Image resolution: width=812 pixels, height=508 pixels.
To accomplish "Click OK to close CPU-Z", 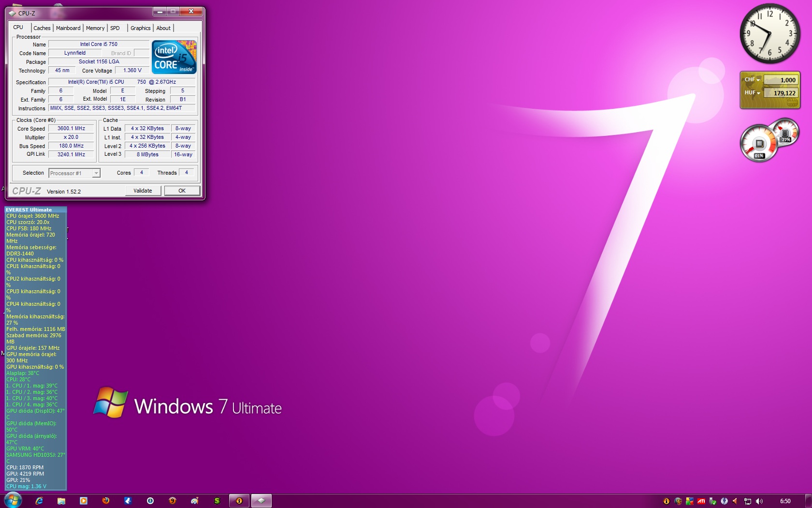I will pyautogui.click(x=182, y=191).
